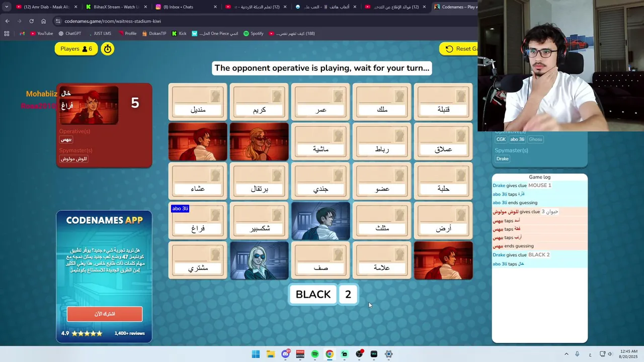Screen dimensions: 644x362
Task: Click 'Drake gives clue BLACK 2' log entry
Action: pyautogui.click(x=521, y=255)
